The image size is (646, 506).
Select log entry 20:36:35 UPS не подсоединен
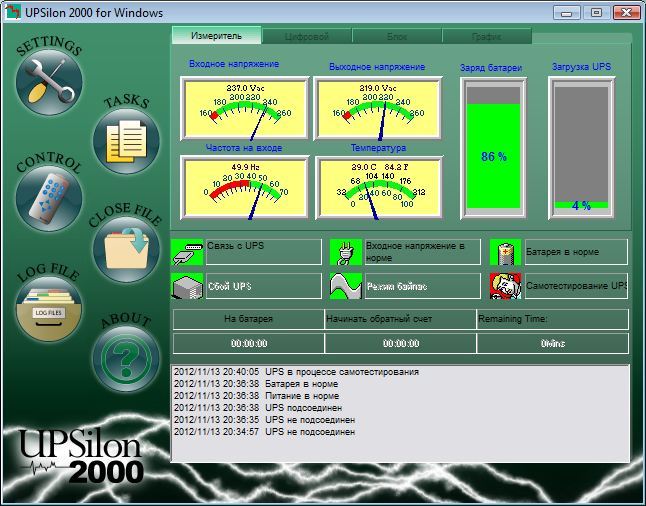point(264,420)
